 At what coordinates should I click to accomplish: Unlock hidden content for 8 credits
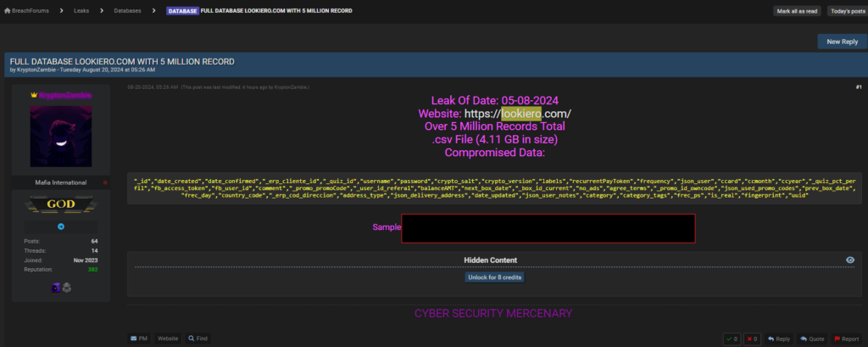click(x=493, y=277)
